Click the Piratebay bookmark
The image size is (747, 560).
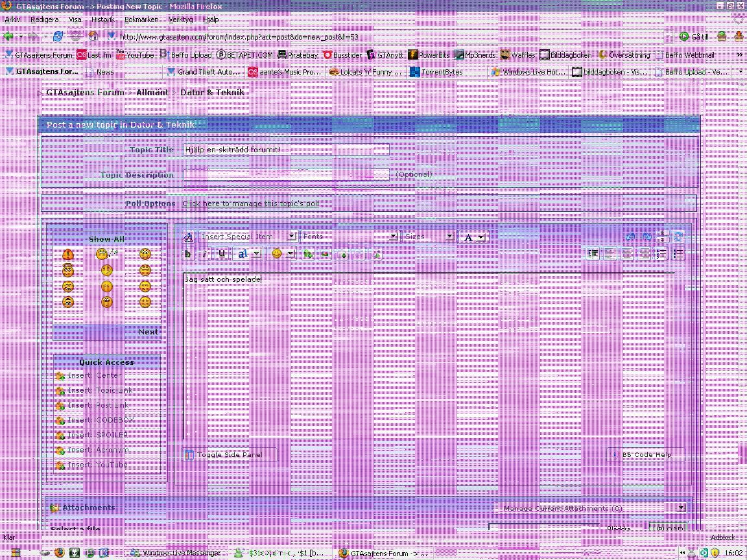click(x=298, y=55)
